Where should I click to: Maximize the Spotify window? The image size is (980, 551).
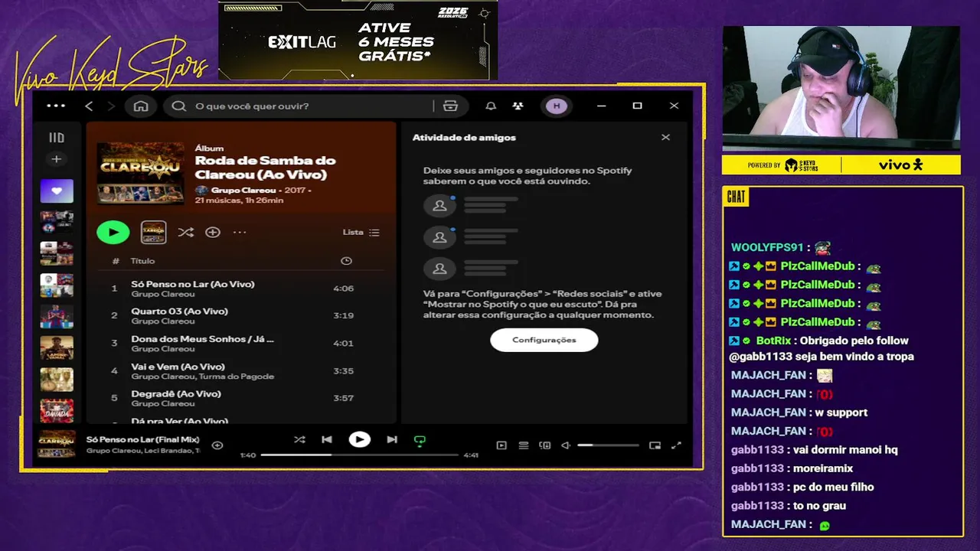(x=637, y=106)
